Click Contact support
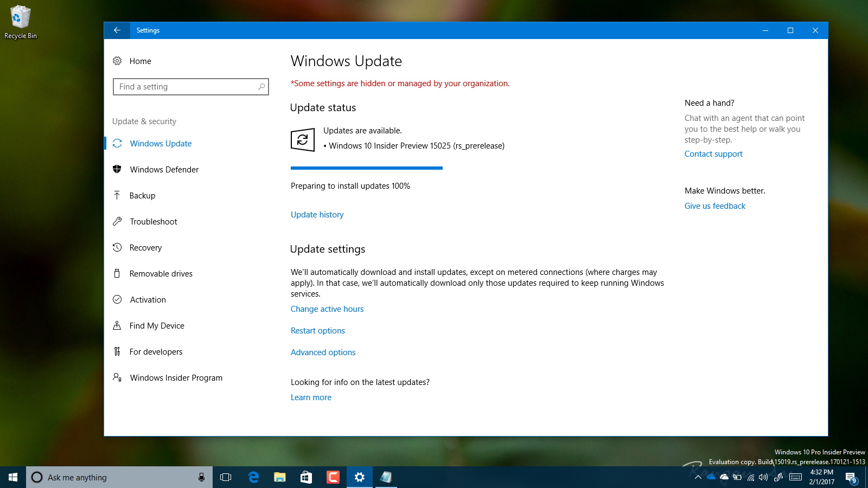 pyautogui.click(x=713, y=153)
